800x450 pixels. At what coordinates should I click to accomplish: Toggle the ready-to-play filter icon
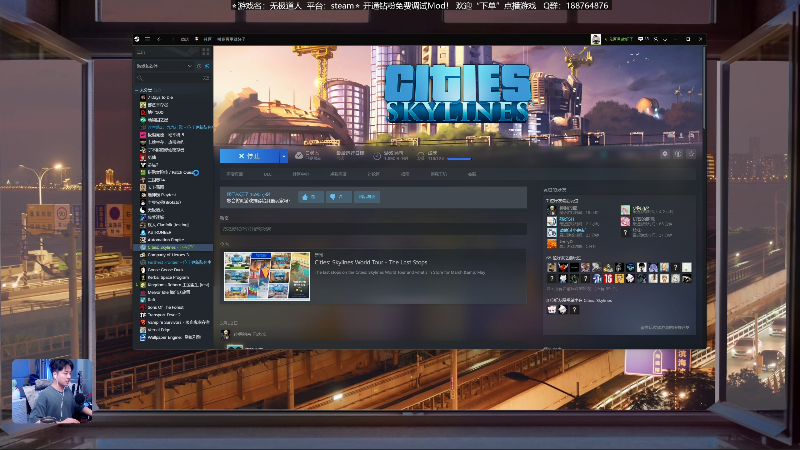coord(207,66)
